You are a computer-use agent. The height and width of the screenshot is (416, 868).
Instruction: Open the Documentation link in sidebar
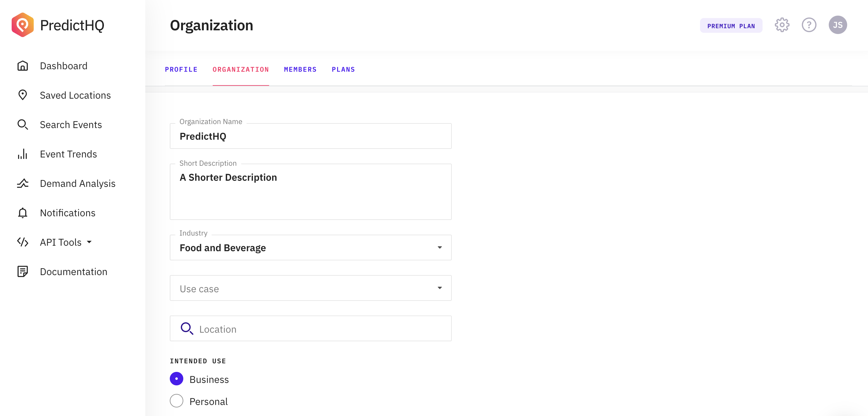(74, 272)
